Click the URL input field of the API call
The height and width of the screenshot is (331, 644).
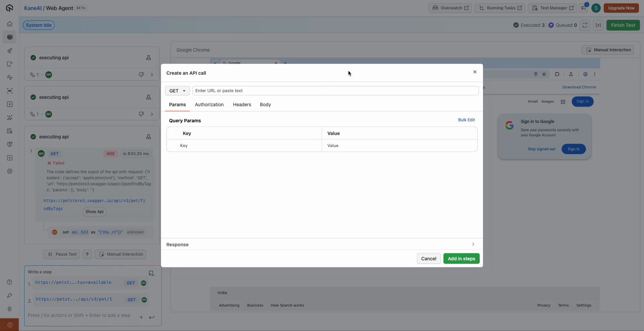click(x=336, y=91)
